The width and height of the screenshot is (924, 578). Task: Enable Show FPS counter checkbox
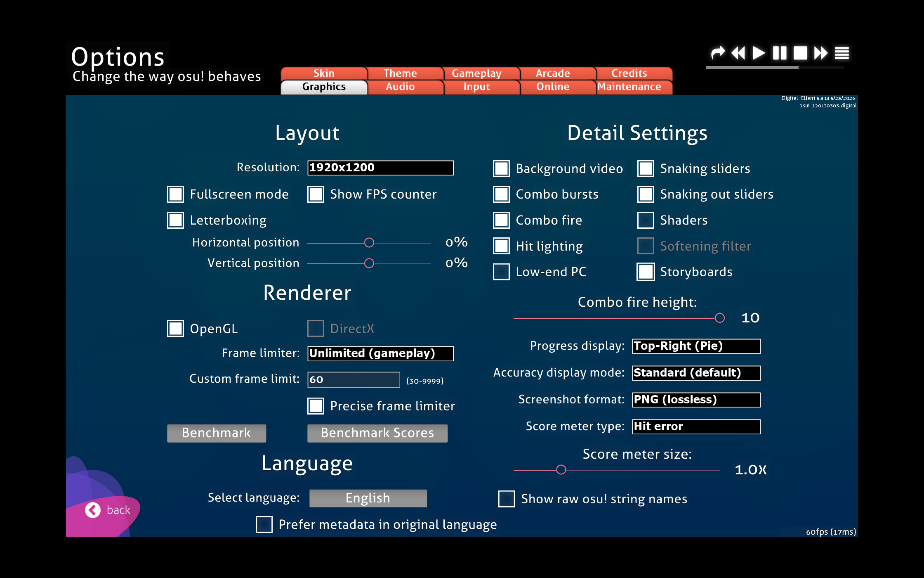316,194
